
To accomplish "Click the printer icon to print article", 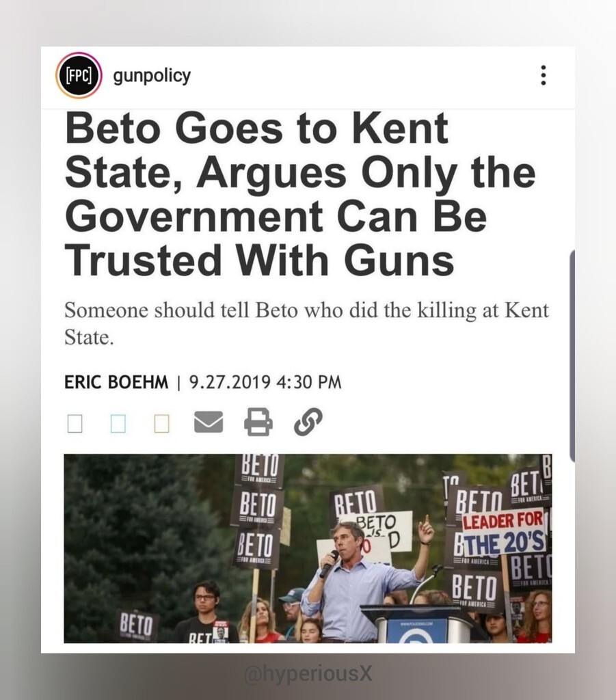I will (x=258, y=421).
